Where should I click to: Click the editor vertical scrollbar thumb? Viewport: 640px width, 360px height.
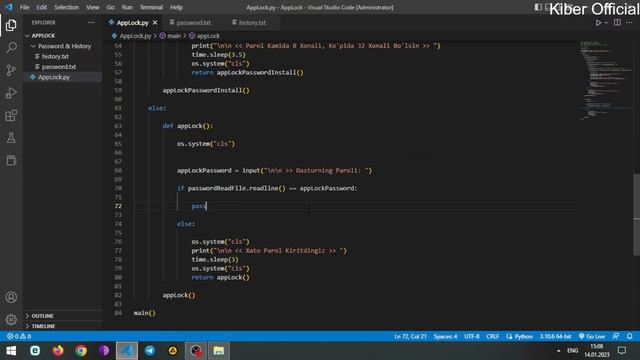coord(636,215)
